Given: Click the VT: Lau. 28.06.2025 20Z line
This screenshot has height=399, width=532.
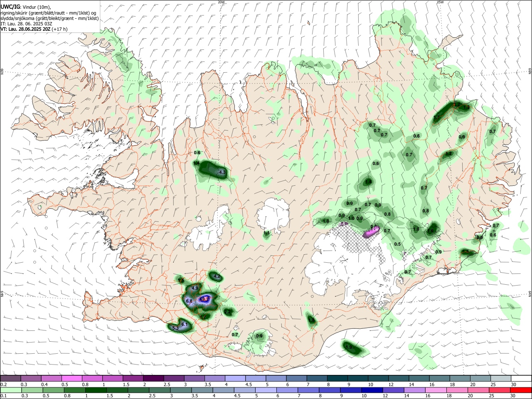Looking at the screenshot, I should (34, 29).
